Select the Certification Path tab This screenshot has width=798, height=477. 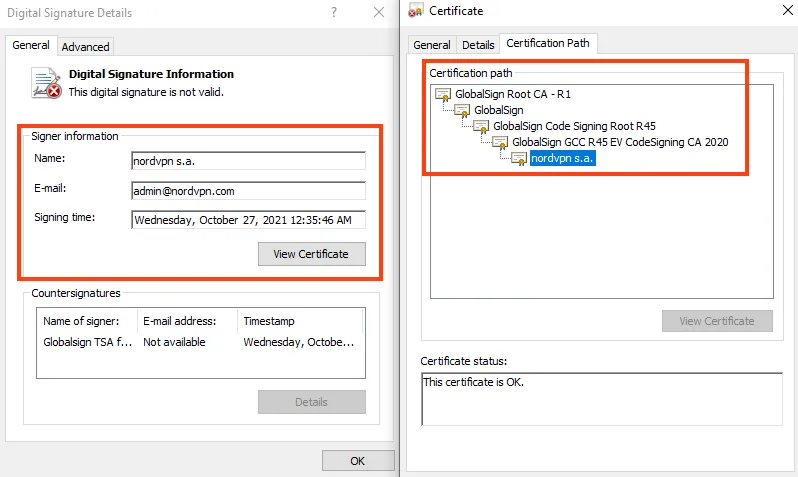point(548,43)
